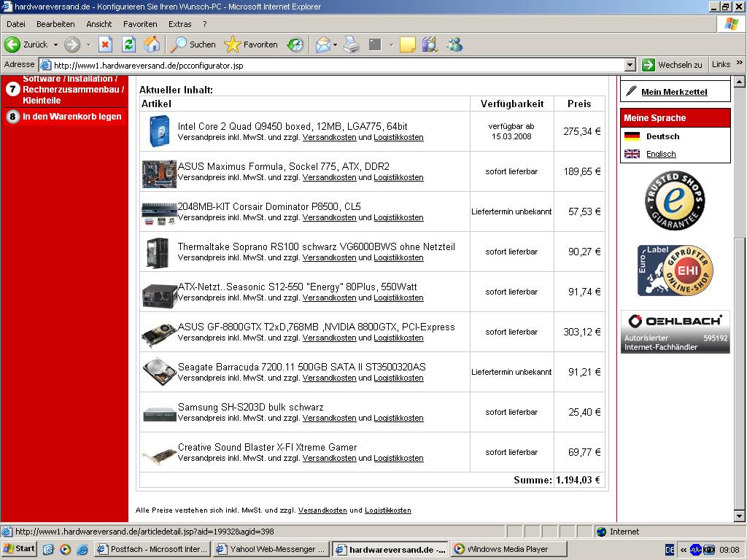This screenshot has width=747, height=560.
Task: Expand the Links toolbar chevron
Action: (x=740, y=63)
